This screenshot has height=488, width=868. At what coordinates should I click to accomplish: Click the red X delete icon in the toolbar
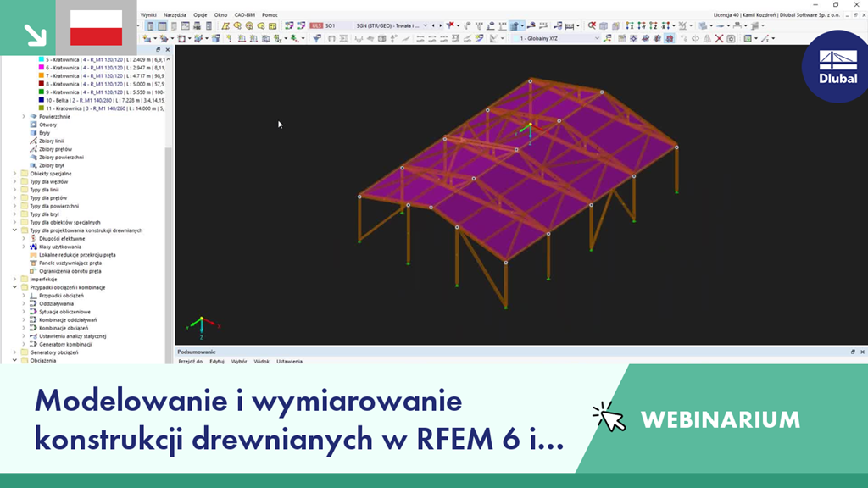pyautogui.click(x=719, y=38)
